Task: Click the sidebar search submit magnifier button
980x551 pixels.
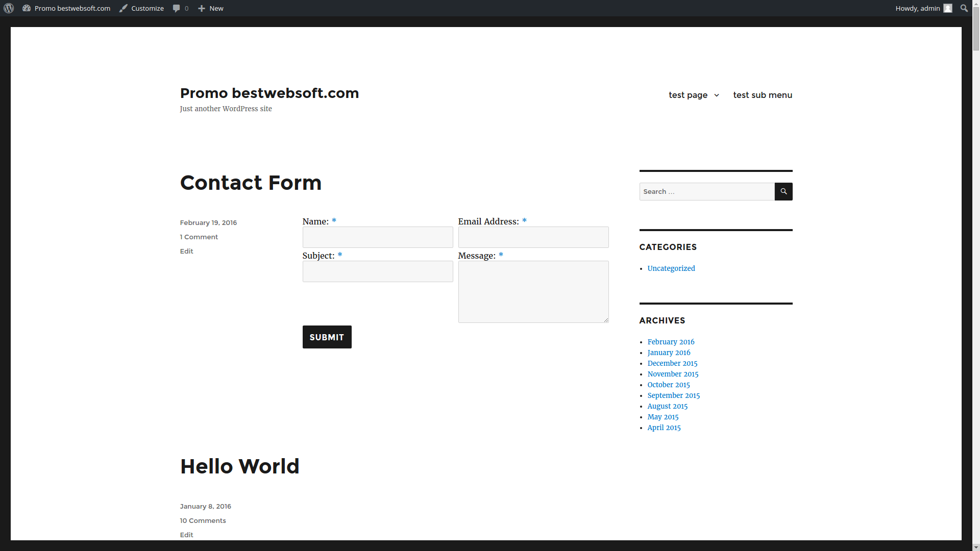Action: pos(783,191)
